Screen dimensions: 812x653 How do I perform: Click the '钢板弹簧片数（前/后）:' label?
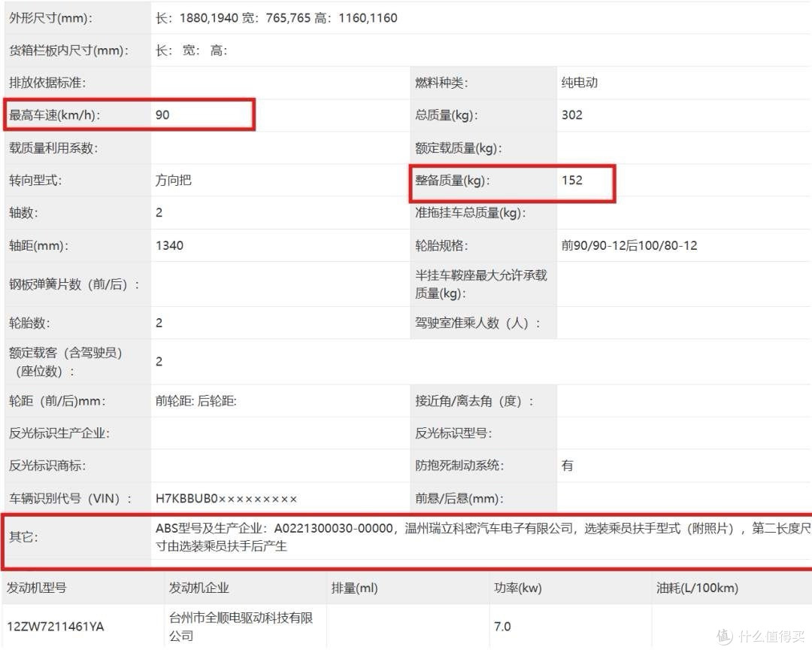[74, 284]
